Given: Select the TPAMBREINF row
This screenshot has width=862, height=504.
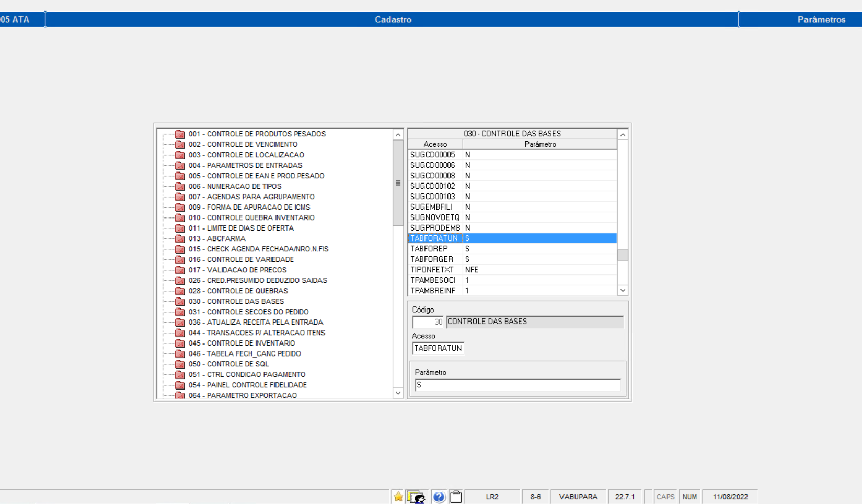Looking at the screenshot, I should (512, 291).
